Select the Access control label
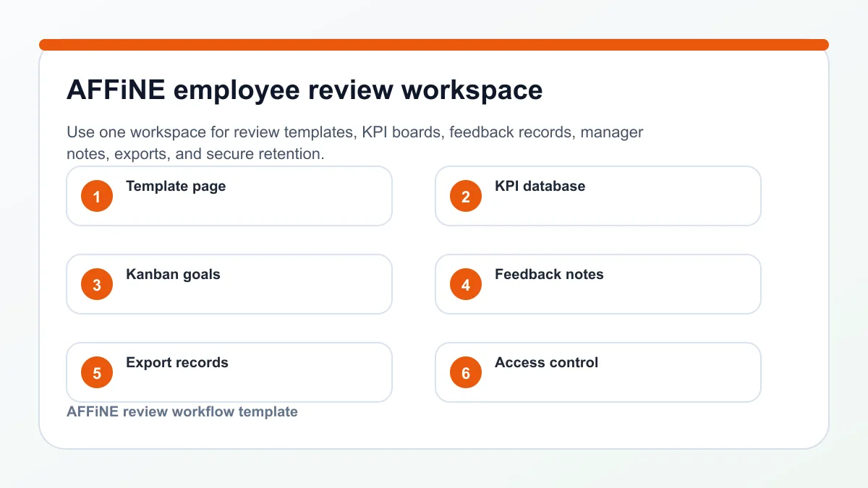Screen dimensions: 868x488 point(547,362)
